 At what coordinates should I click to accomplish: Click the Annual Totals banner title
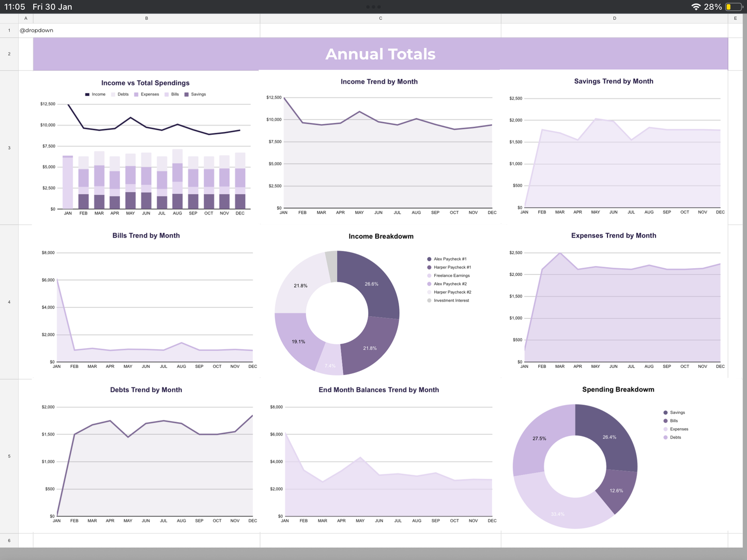380,54
